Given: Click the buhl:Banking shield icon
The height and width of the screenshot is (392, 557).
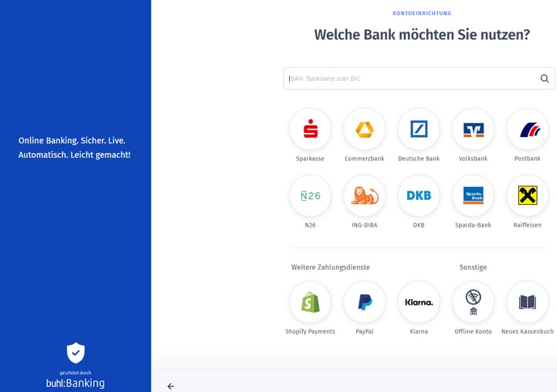Looking at the screenshot, I should pyautogui.click(x=75, y=353).
